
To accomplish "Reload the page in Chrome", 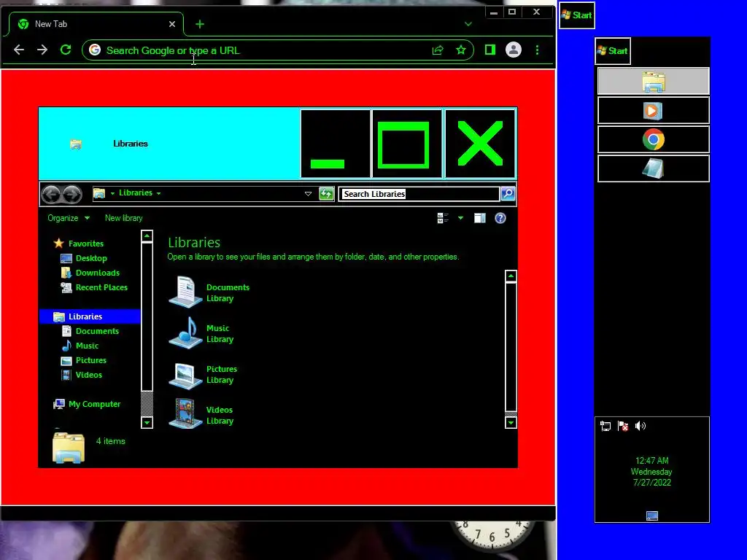I will (x=66, y=50).
